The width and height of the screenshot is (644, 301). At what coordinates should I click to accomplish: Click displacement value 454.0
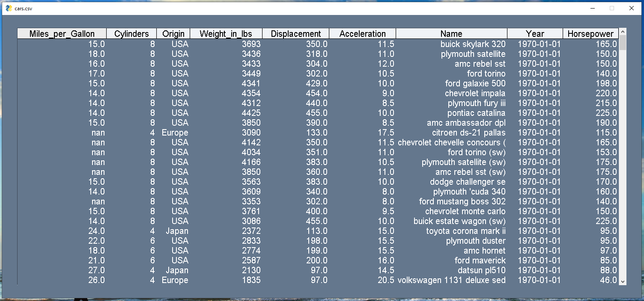317,93
